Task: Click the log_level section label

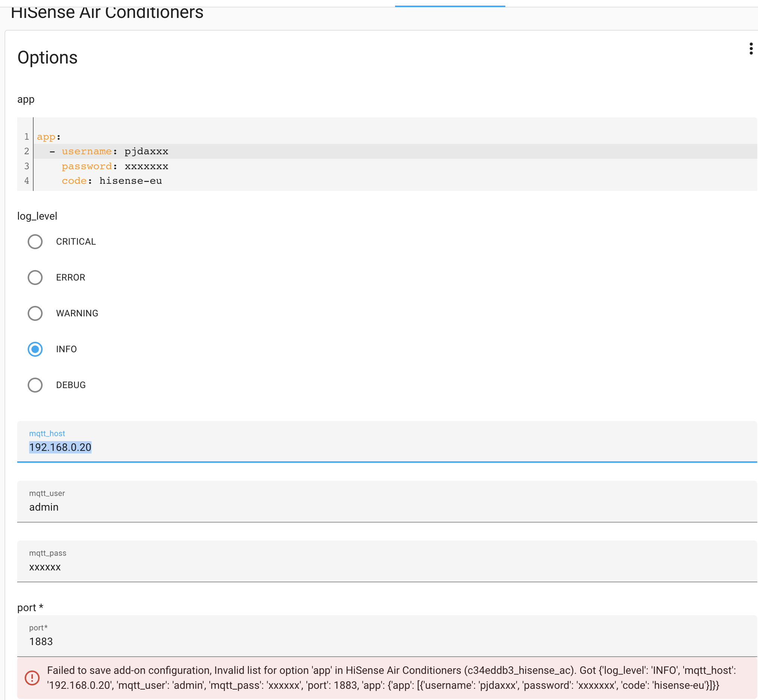Action: 37,216
